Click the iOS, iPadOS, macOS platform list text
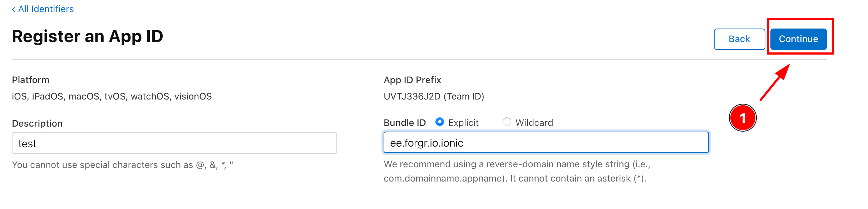Image resolution: width=868 pixels, height=209 pixels. (112, 96)
